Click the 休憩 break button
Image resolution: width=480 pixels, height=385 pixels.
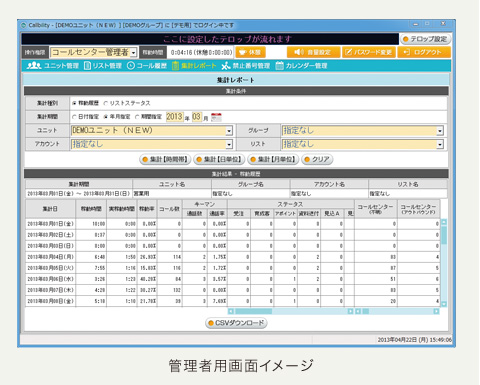click(250, 52)
